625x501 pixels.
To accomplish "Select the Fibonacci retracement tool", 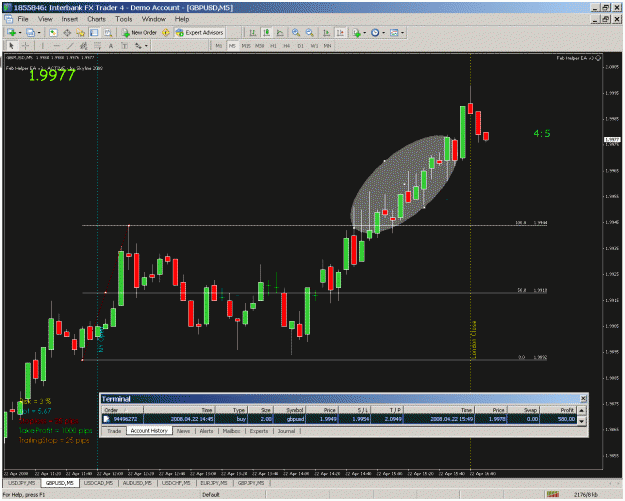I will [x=97, y=46].
